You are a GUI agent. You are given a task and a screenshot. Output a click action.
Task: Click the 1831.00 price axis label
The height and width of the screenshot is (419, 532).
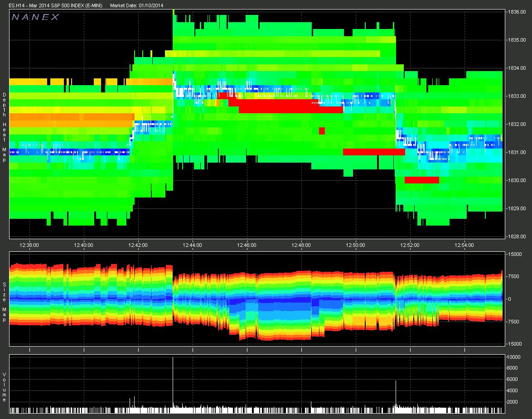click(x=517, y=152)
